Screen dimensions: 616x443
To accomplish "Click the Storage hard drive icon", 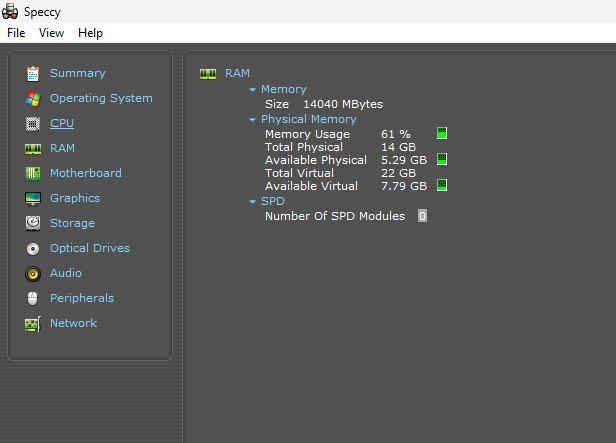I will (33, 223).
